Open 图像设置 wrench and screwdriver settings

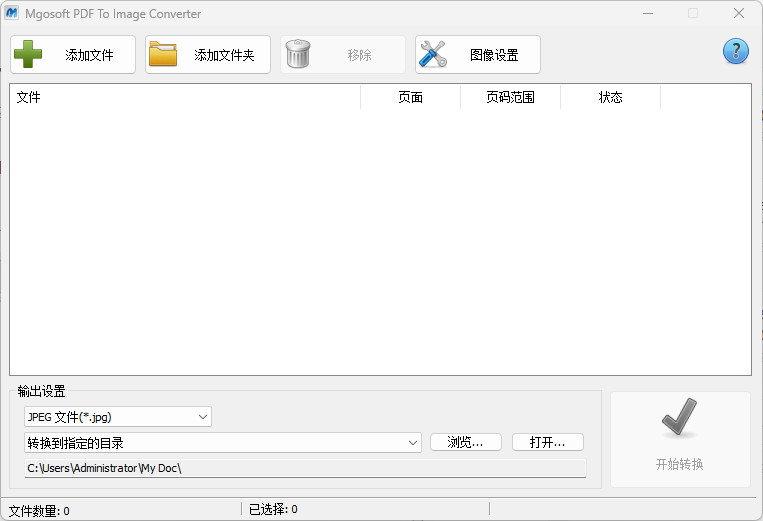click(x=478, y=54)
